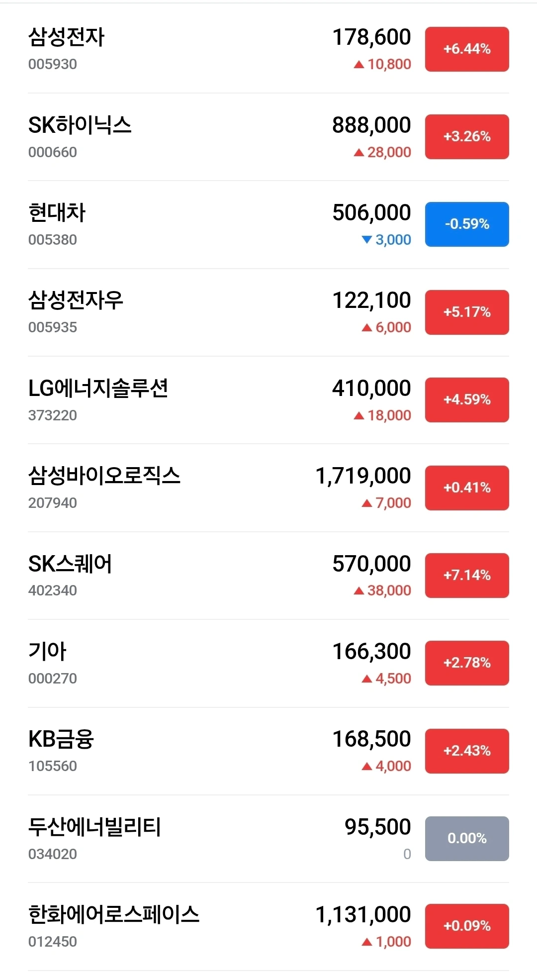Viewport: 537px width, 980px height.
Task: Tap the +7.14% badge for SK스퀘어
Action: (467, 576)
